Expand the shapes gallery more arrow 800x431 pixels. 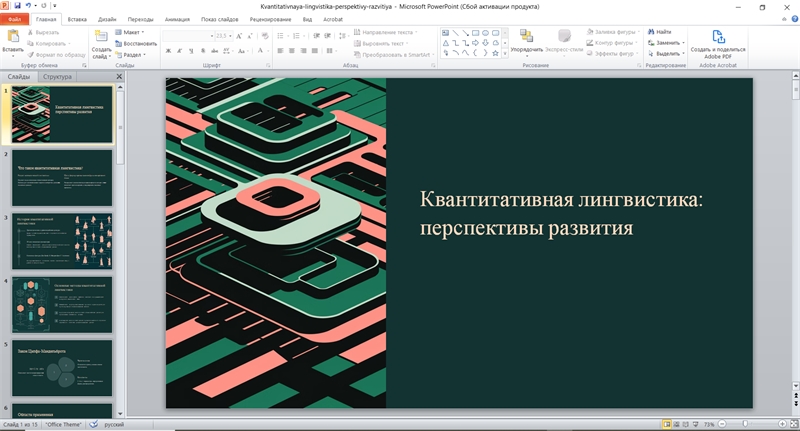click(x=505, y=53)
